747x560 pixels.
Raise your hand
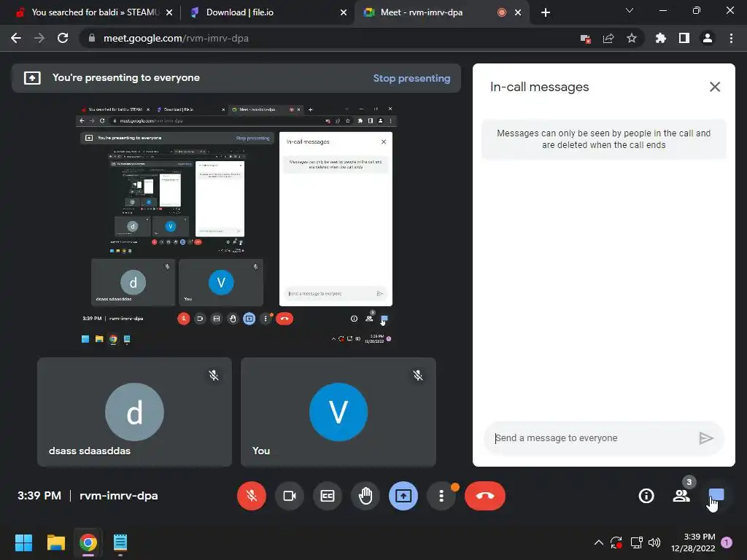(x=365, y=496)
